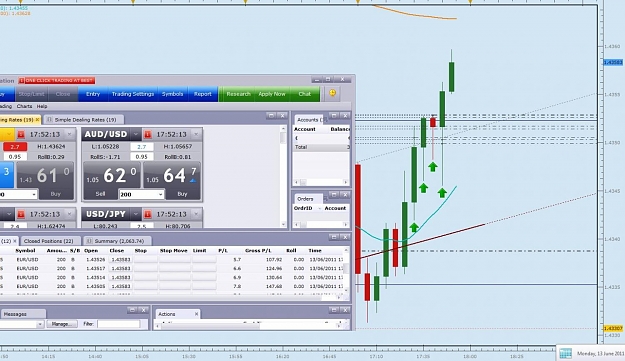Open the AUD/USD symbol dropdown

136,134
